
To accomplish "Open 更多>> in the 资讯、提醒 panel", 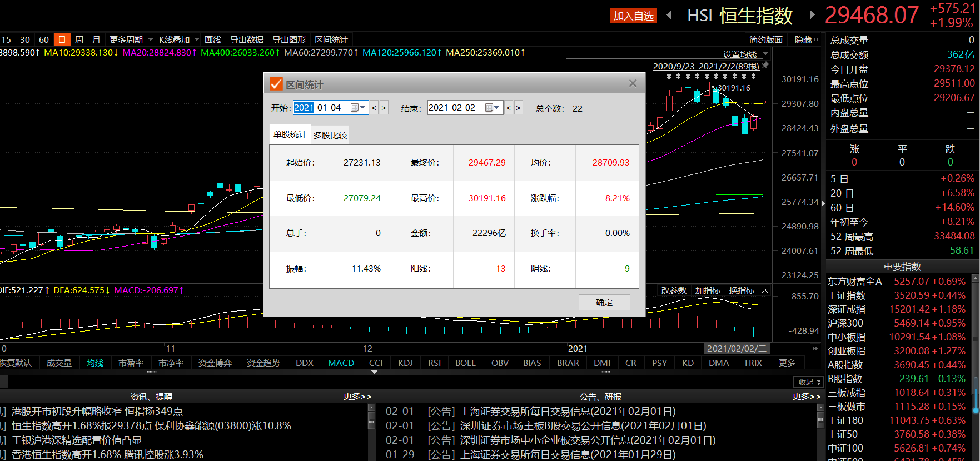I will coord(357,397).
